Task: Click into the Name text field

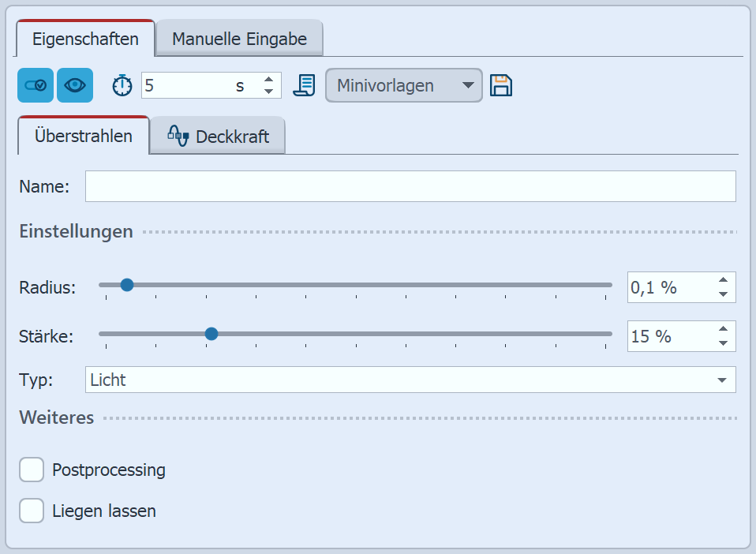Action: click(410, 186)
